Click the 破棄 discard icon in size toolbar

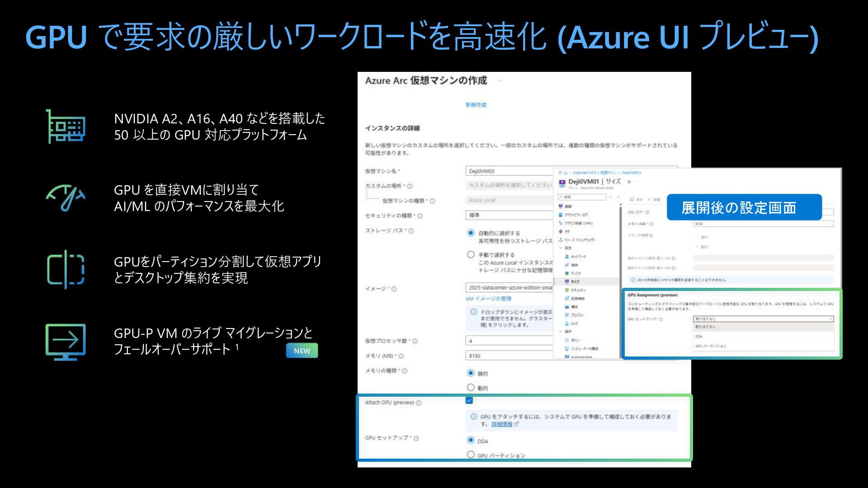649,199
